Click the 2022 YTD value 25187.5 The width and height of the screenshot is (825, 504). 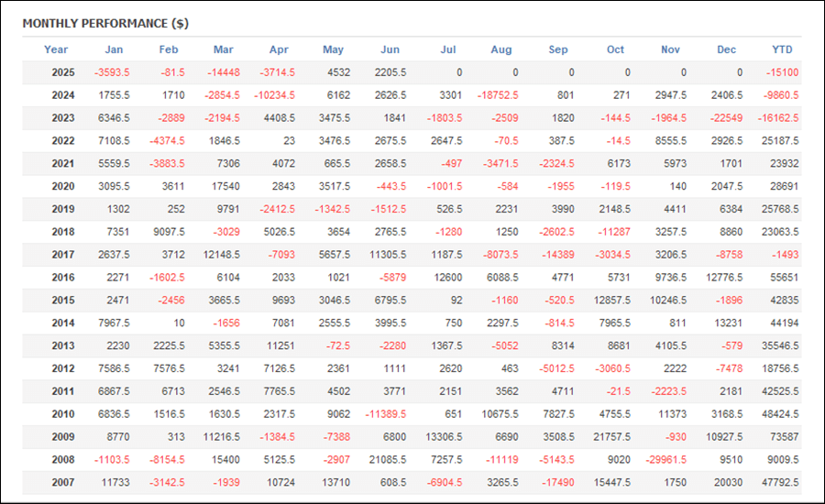tap(780, 141)
